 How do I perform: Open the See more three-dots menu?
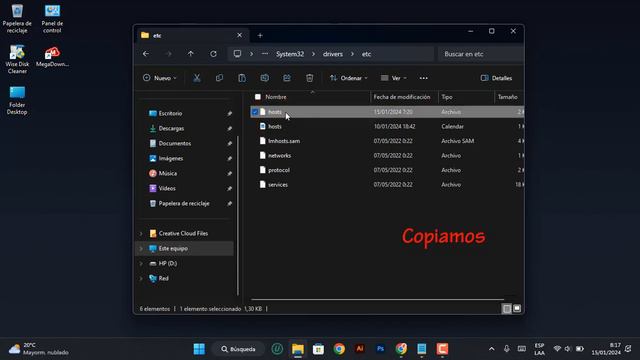(423, 78)
